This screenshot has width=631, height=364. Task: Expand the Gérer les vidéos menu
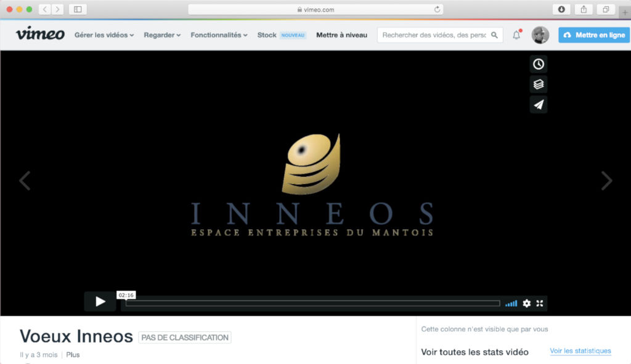coord(104,35)
